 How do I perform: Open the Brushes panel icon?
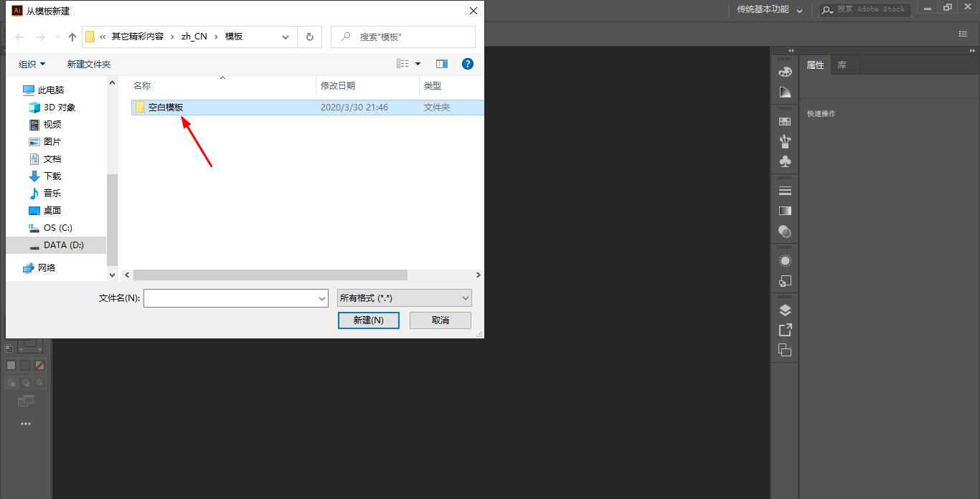click(784, 141)
